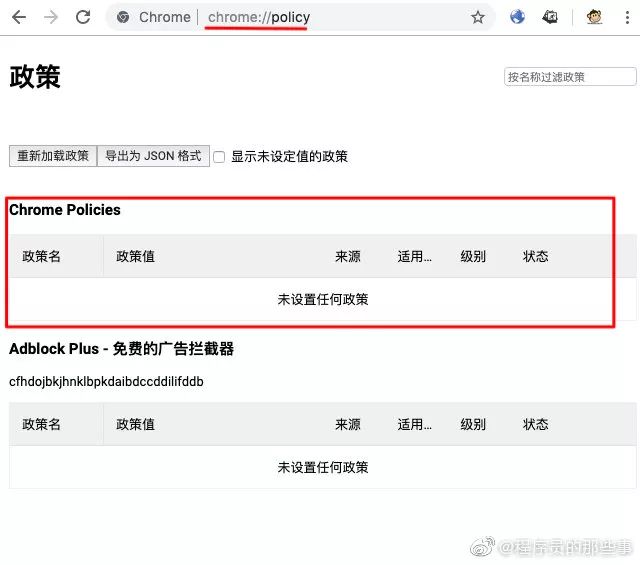This screenshot has height=565, width=640.
Task: Enable the 显示未设定值的政策 checkbox
Action: (x=219, y=157)
